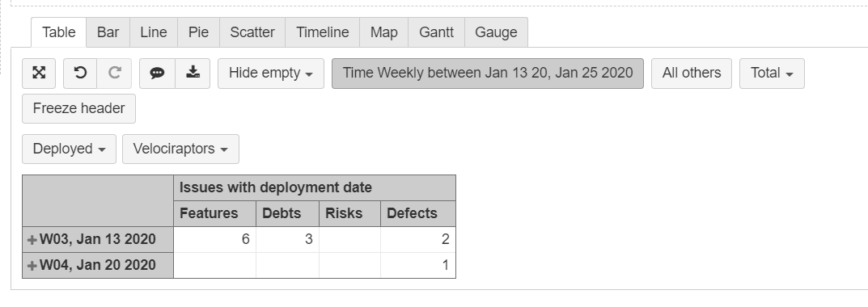Switch to the Bar chart tab
This screenshot has height=307, width=868.
108,32
